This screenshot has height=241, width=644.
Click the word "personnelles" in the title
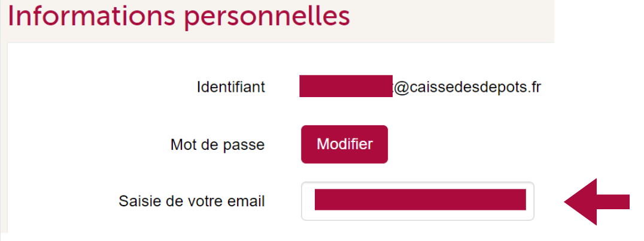266,16
